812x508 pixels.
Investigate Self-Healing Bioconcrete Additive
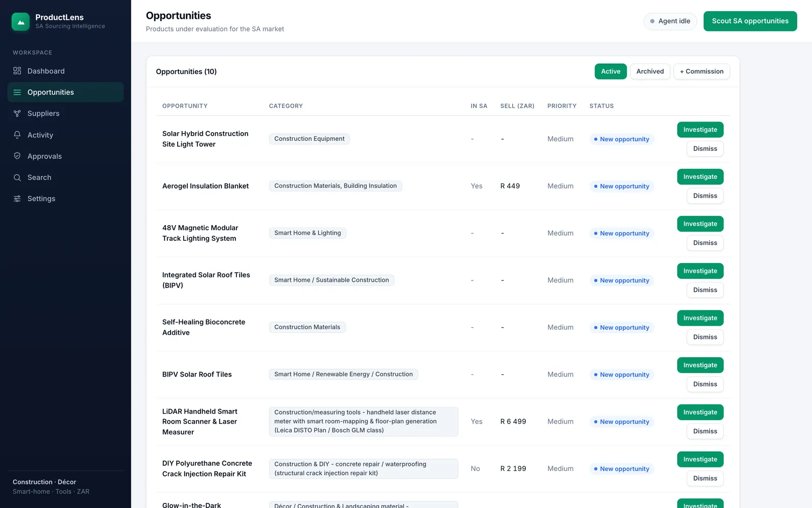pos(700,318)
